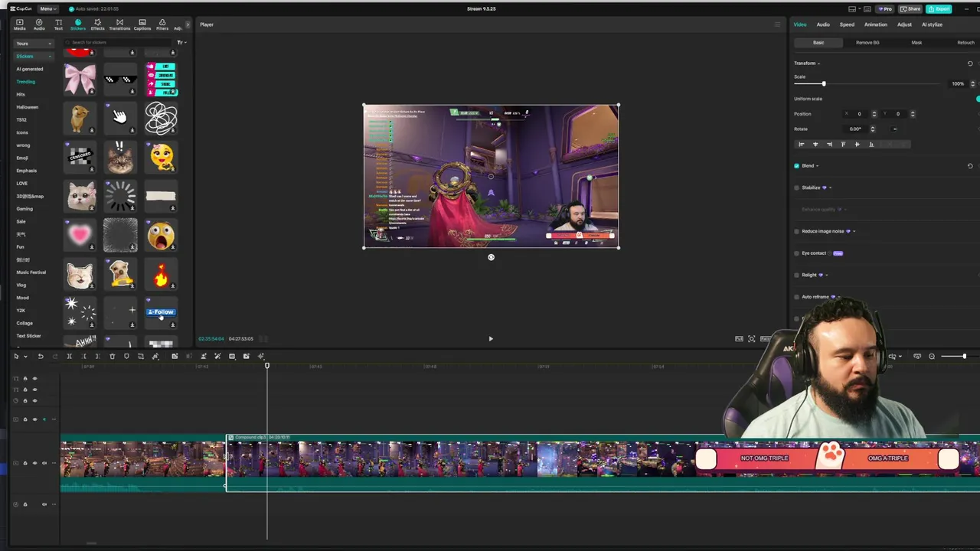Open the Filters panel icon

pyautogui.click(x=162, y=24)
